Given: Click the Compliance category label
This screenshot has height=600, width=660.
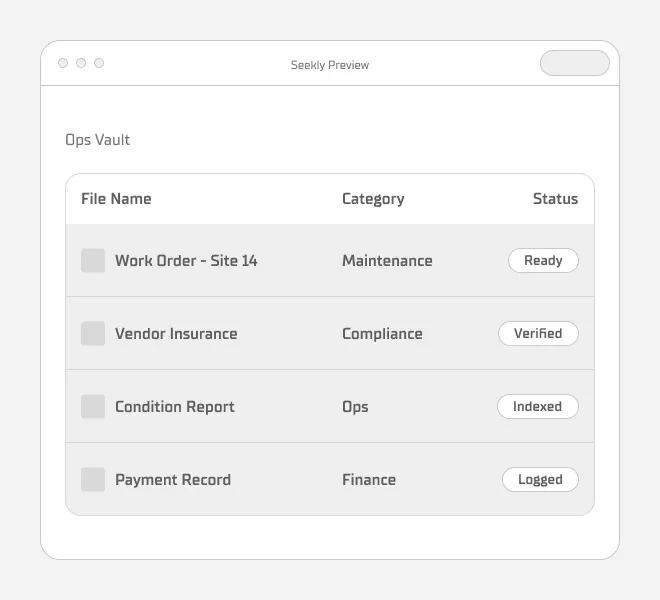Looking at the screenshot, I should point(382,334).
